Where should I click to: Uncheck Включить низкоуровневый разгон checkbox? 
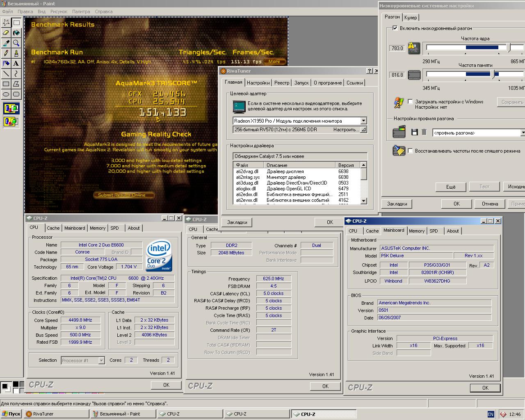tap(395, 28)
